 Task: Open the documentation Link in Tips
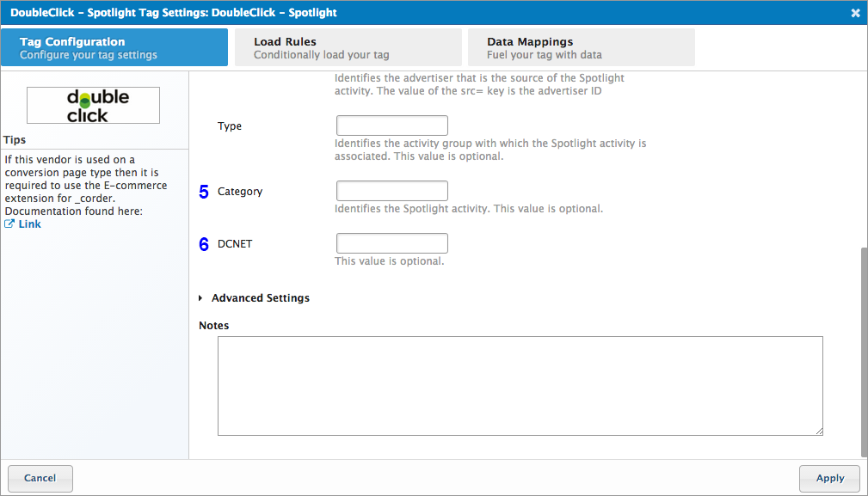[x=29, y=224]
